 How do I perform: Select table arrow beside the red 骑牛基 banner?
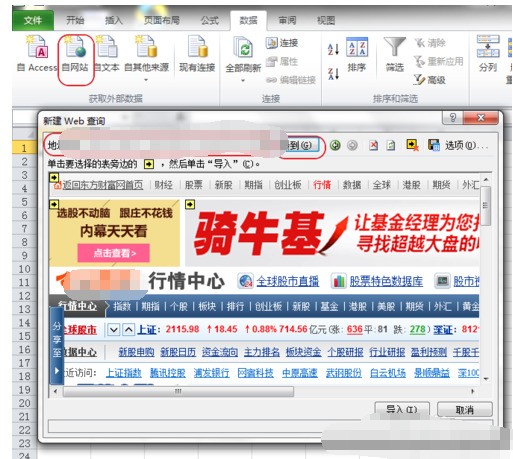190,204
